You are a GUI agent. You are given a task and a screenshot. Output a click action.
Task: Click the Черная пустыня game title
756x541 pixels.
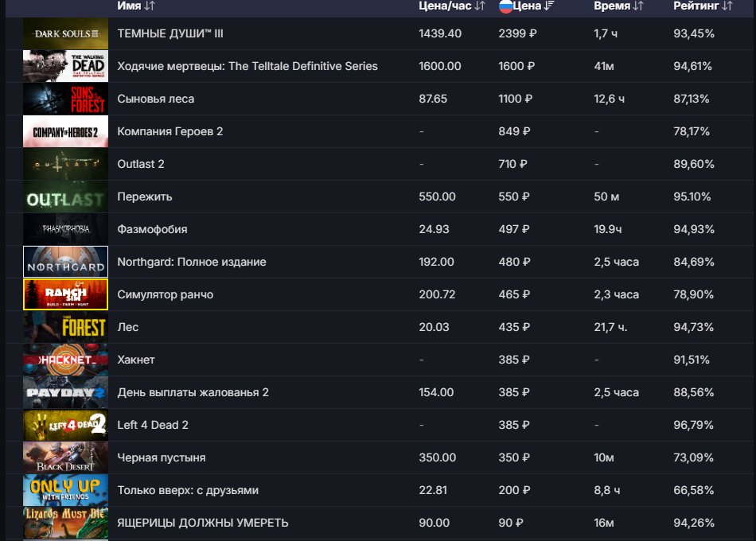coord(162,457)
